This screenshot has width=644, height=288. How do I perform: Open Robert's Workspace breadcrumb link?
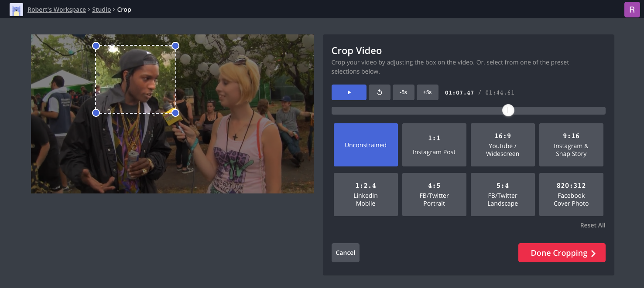tap(57, 10)
